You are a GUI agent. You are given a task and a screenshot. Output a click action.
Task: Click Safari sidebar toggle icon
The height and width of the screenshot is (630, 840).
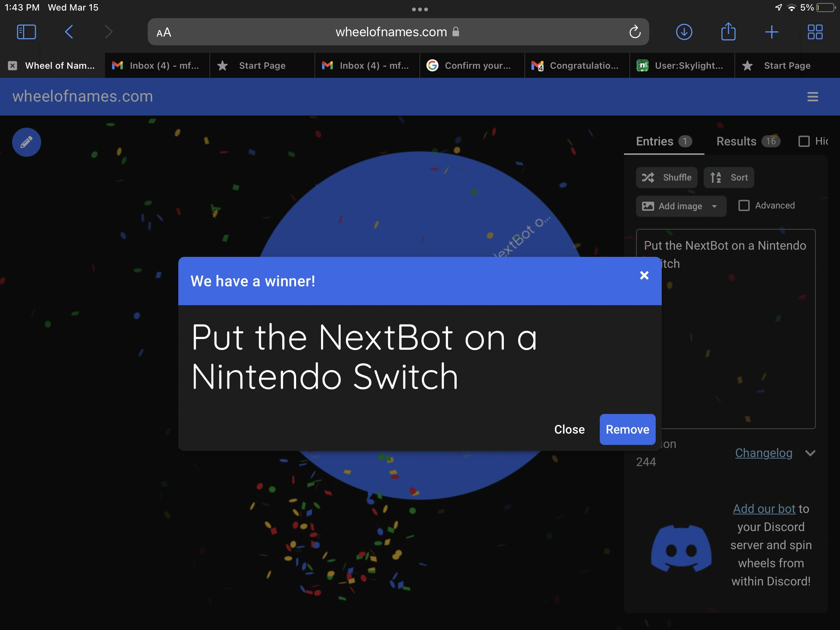click(26, 32)
